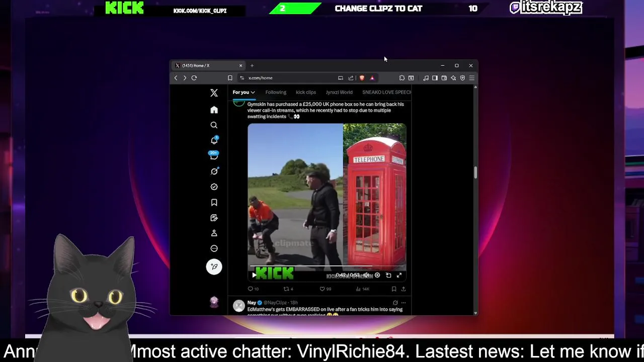
Task: Open the Leo AI sparkle icon
Action: pyautogui.click(x=453, y=78)
